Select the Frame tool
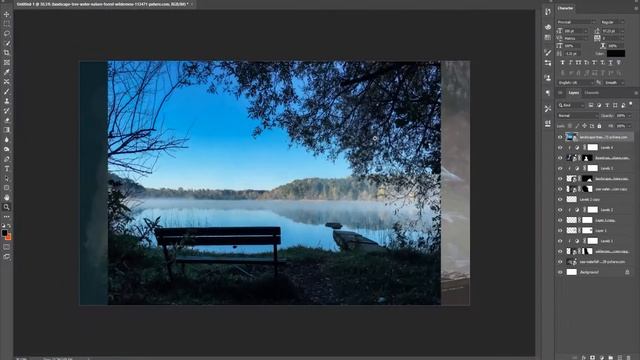Image resolution: width=640 pixels, height=360 pixels. (7, 62)
